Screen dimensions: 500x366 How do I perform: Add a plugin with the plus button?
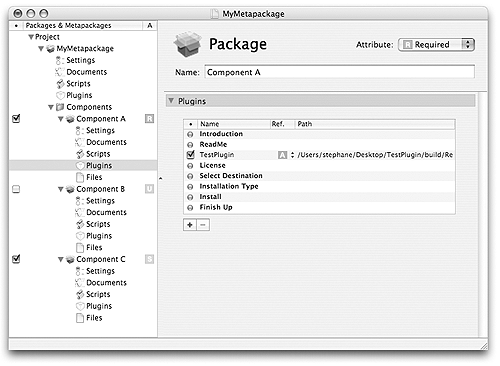pos(190,225)
